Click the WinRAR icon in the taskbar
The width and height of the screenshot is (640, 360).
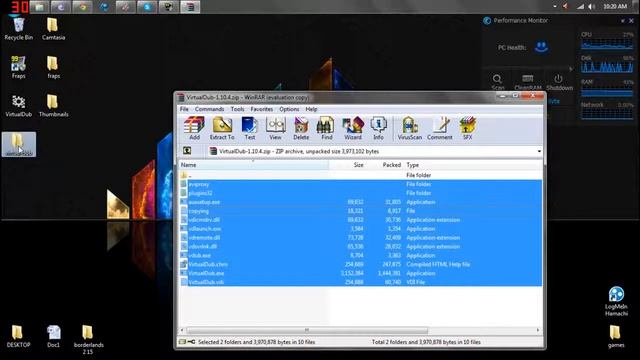tap(190, 7)
